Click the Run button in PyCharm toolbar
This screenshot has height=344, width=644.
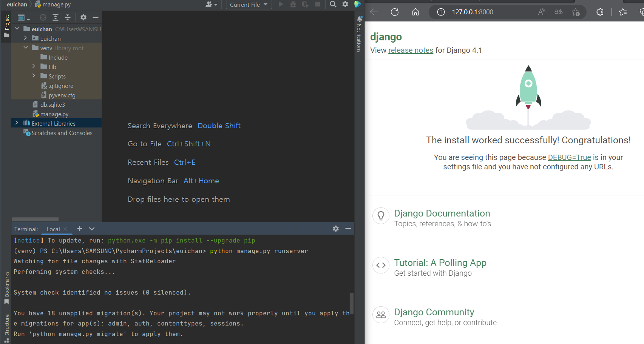pos(281,4)
